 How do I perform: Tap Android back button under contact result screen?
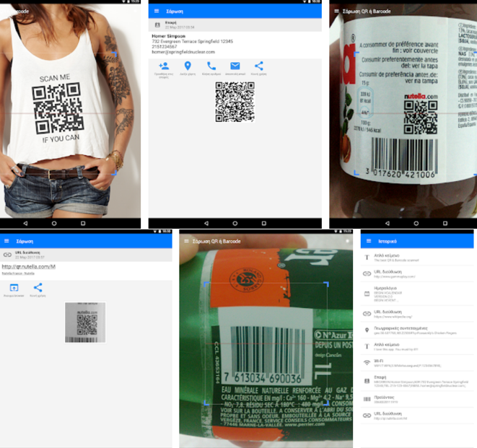[x=206, y=223]
